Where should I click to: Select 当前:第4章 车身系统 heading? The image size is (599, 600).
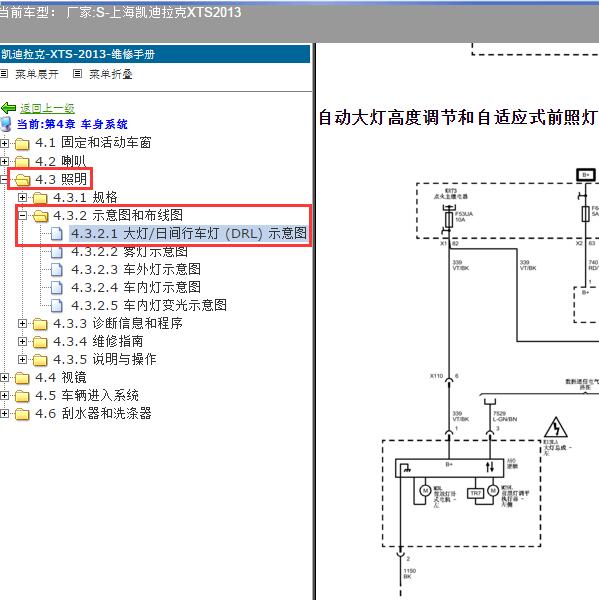[72, 124]
